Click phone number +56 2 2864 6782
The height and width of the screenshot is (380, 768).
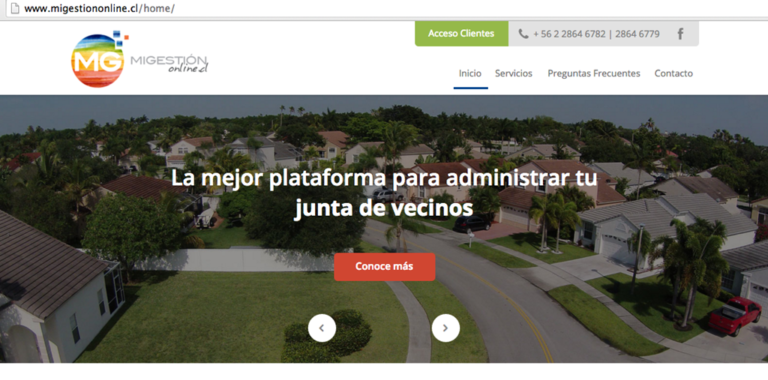[x=569, y=34]
